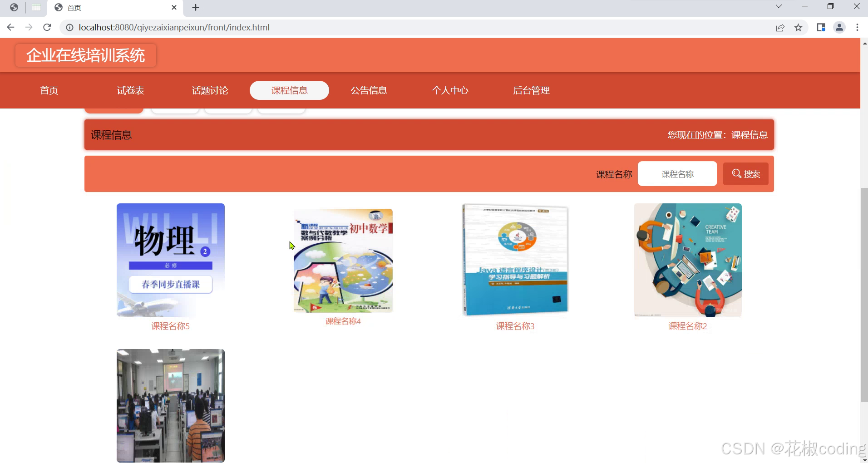Click the 课程名称3 link
The image size is (868, 463).
tap(515, 326)
